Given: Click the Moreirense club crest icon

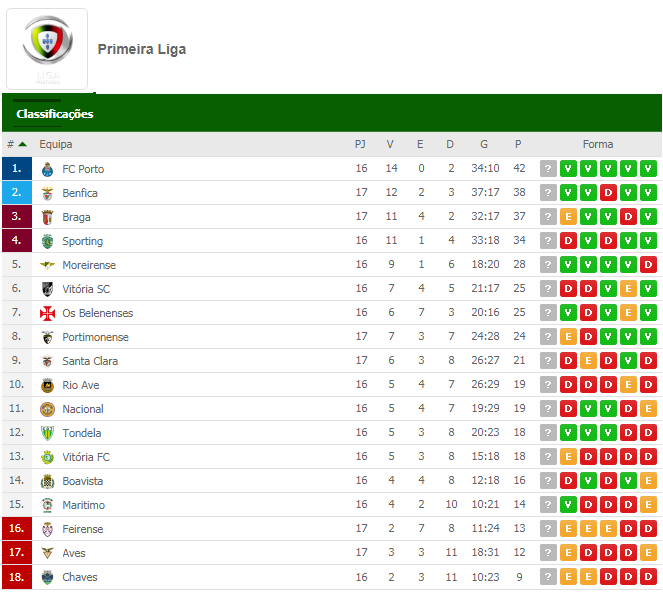Looking at the screenshot, I should pos(47,265).
